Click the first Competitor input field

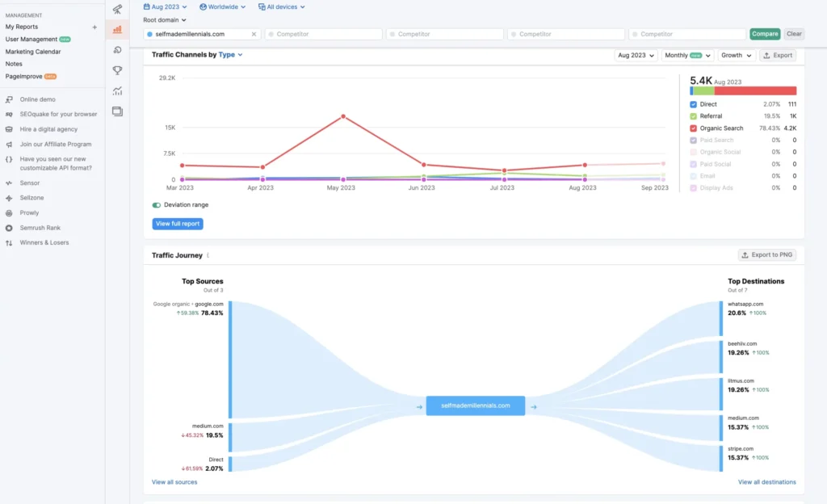tap(323, 33)
